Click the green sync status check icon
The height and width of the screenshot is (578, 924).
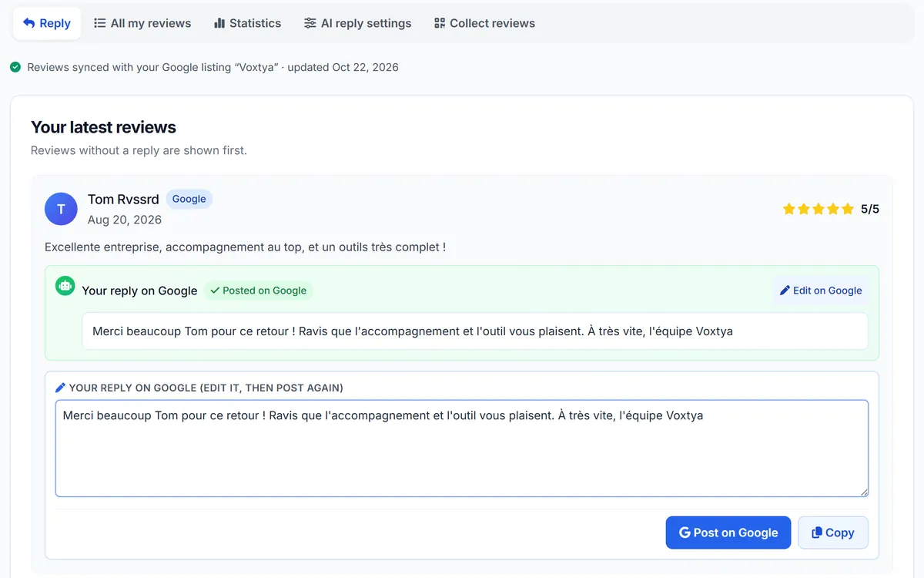15,67
